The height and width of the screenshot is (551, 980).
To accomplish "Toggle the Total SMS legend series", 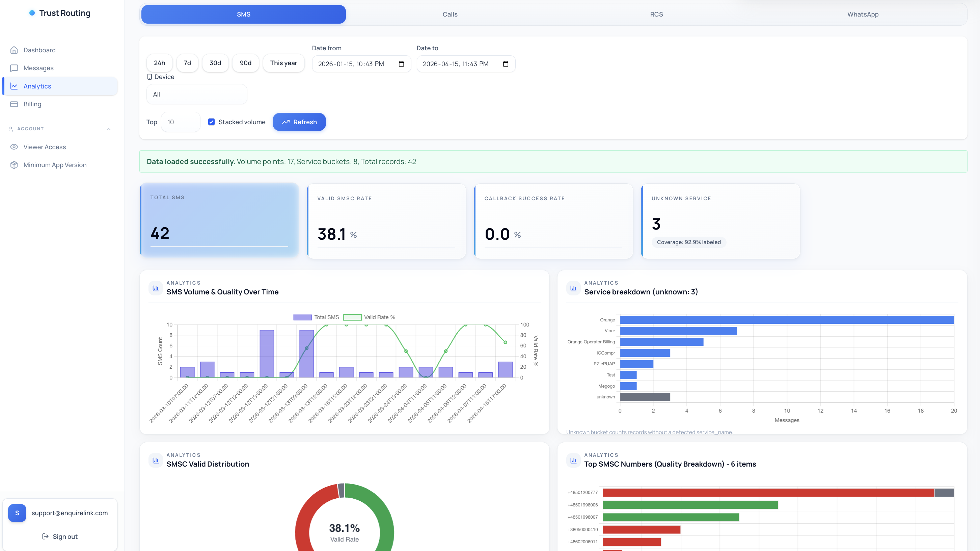I will pyautogui.click(x=316, y=317).
